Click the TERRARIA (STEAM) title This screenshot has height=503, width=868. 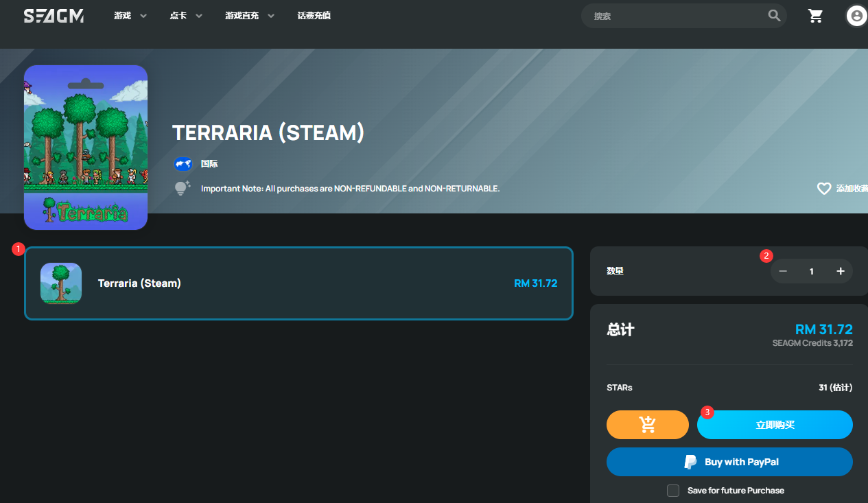click(268, 133)
